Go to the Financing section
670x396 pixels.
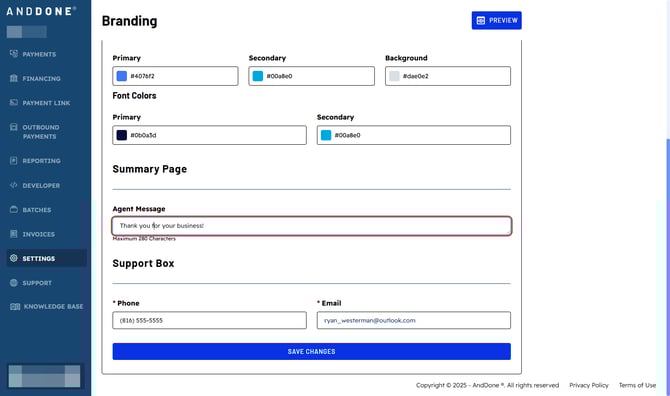pos(41,79)
